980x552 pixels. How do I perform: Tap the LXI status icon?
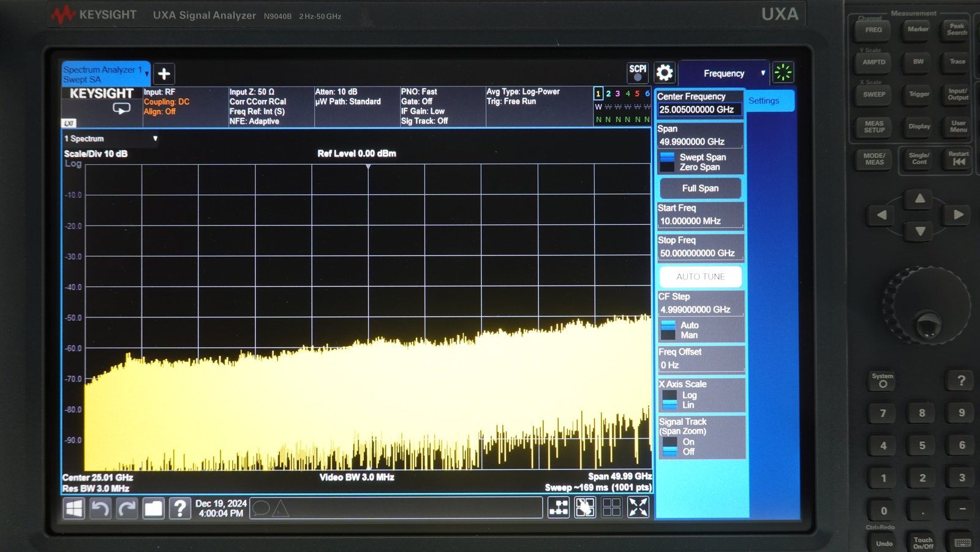(69, 123)
